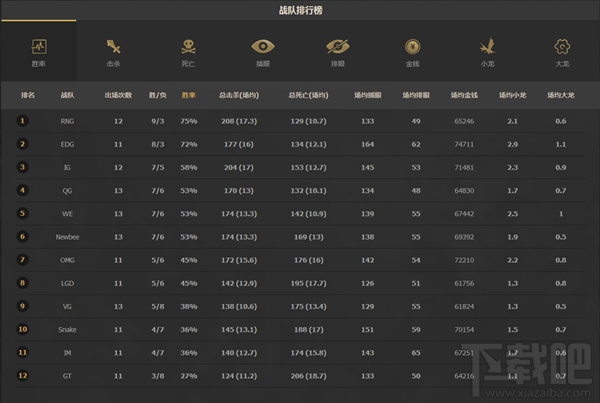The image size is (600, 403).
Task: Click rank badge number 2
Action: 23,144
